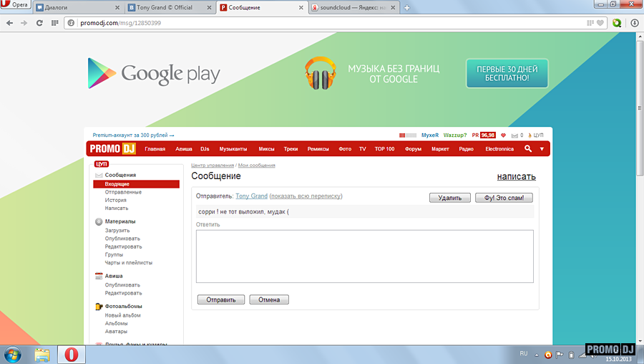This screenshot has height=364, width=644.
Task: Expand the navbar dropdown arrow after search
Action: pyautogui.click(x=542, y=149)
